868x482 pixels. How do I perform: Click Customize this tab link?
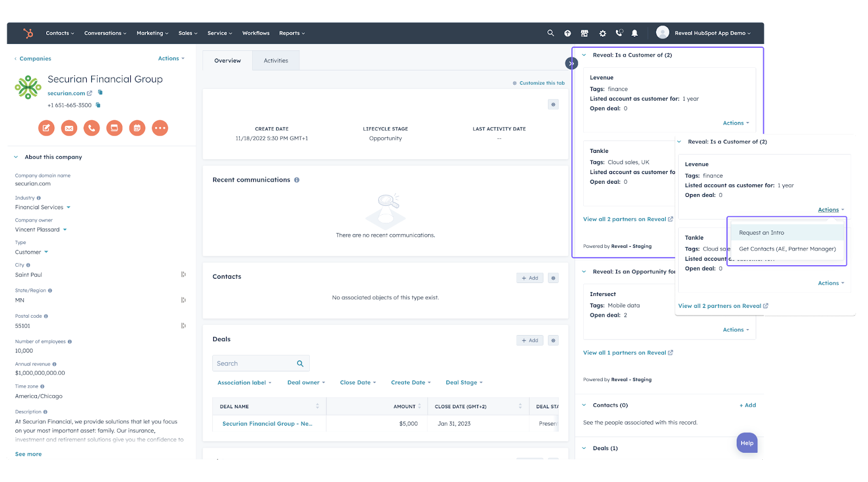pos(539,83)
